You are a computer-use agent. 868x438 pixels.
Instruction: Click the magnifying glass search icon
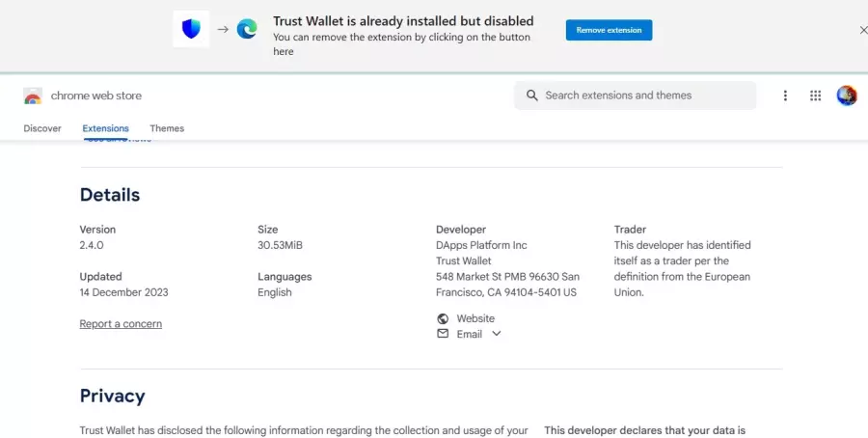pyautogui.click(x=532, y=96)
